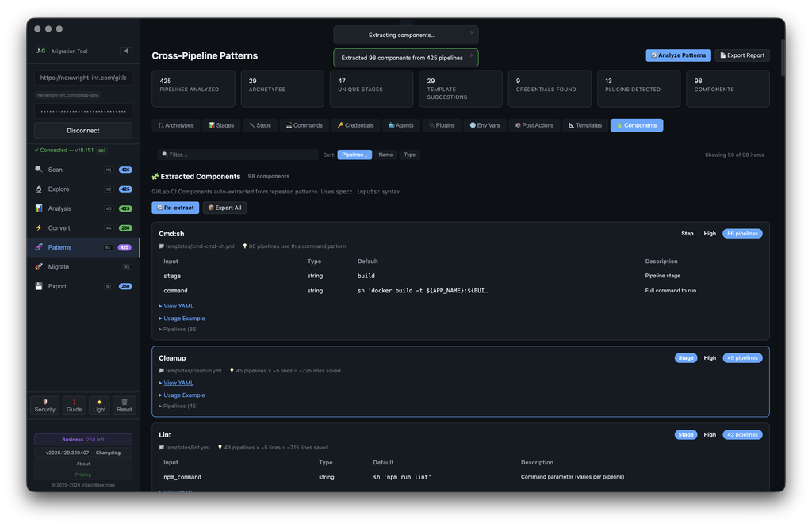The height and width of the screenshot is (527, 812).
Task: Open the Explore section
Action: click(82, 189)
